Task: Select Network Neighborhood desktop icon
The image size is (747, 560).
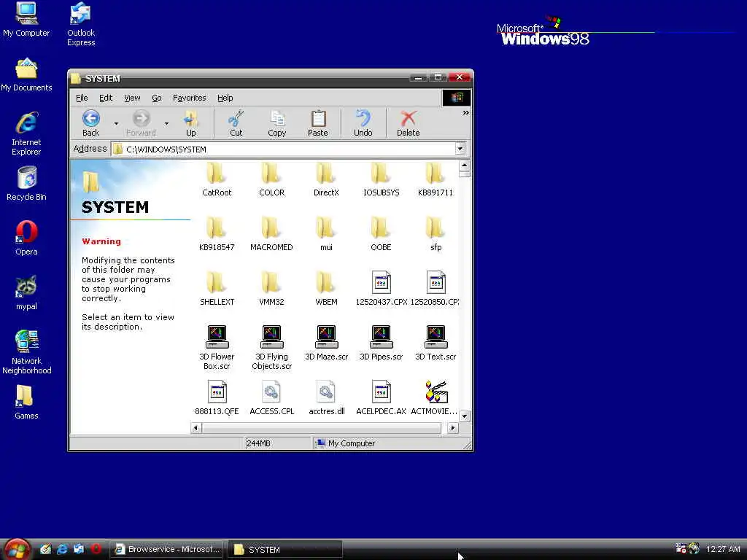Action: coord(26,352)
